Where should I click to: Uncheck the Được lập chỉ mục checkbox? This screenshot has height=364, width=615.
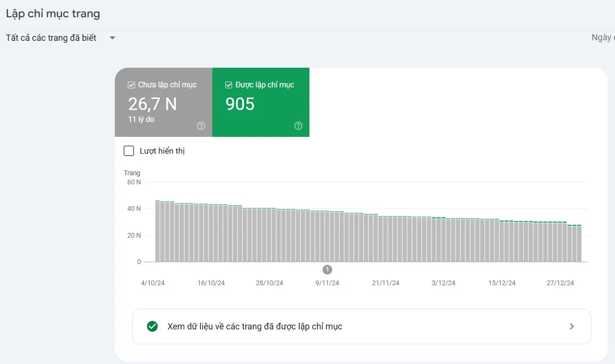pyautogui.click(x=228, y=85)
